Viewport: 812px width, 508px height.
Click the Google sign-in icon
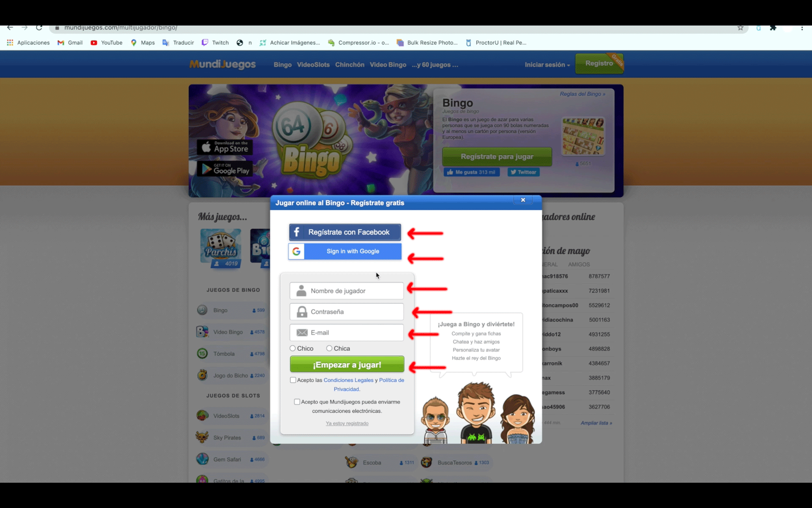point(296,251)
